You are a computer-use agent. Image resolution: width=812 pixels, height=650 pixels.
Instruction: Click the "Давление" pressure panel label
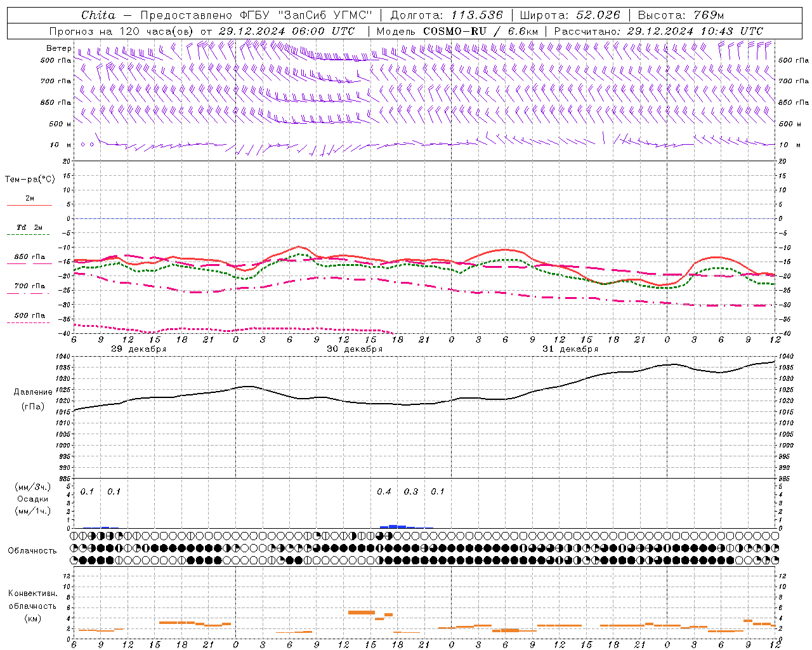[33, 392]
